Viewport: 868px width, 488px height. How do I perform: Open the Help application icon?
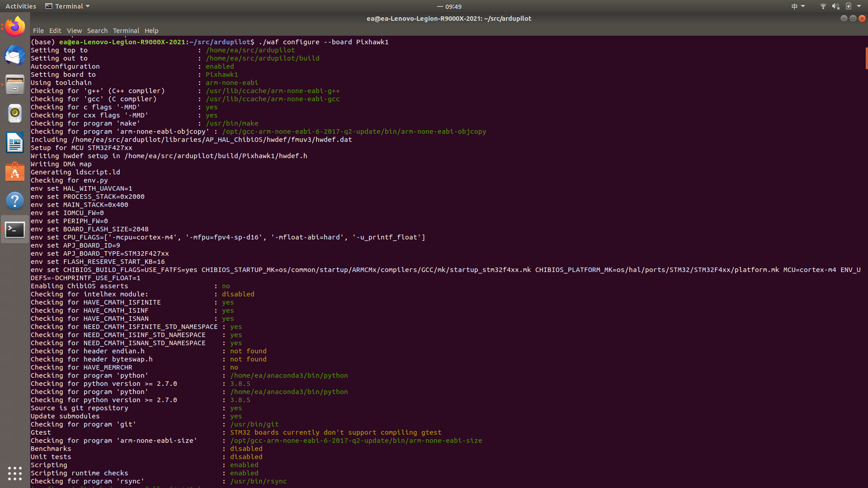[15, 201]
